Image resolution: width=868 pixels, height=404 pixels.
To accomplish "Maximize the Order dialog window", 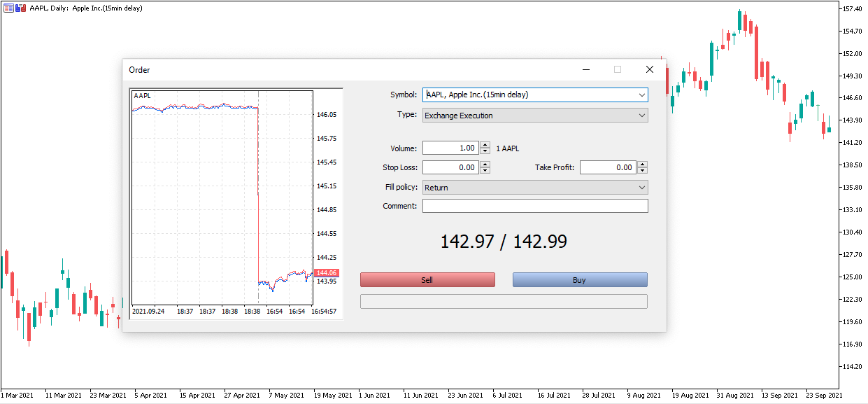I will (x=618, y=69).
